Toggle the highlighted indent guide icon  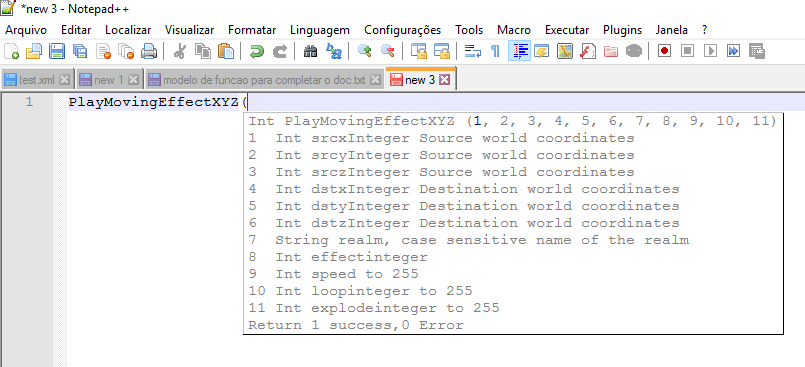(x=519, y=51)
